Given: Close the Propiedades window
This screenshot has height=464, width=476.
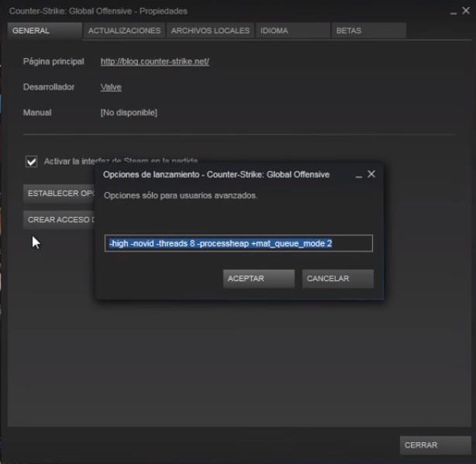Looking at the screenshot, I should 466,11.
